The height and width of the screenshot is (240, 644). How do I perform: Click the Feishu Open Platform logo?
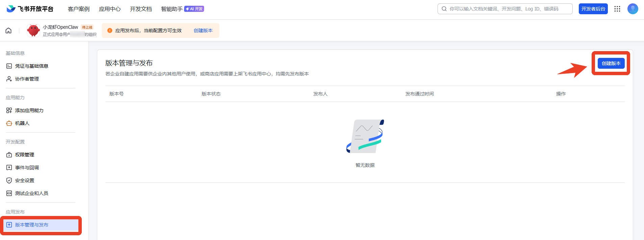pyautogui.click(x=30, y=9)
